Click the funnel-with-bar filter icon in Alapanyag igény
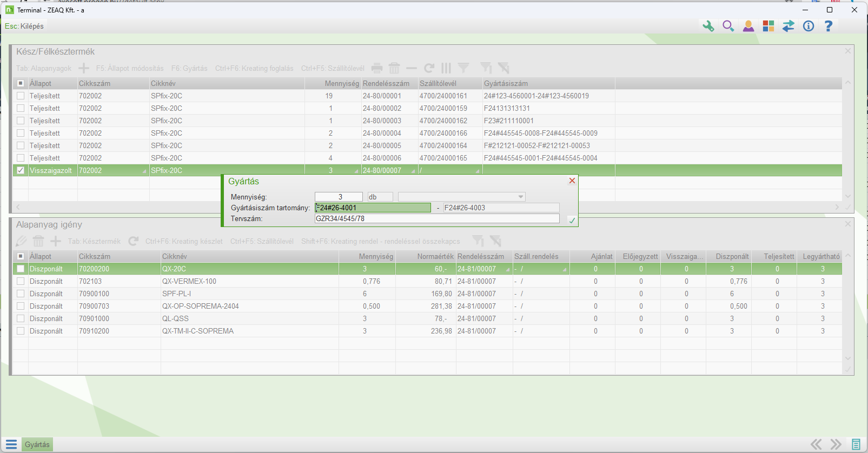Viewport: 868px width, 453px height. (478, 241)
